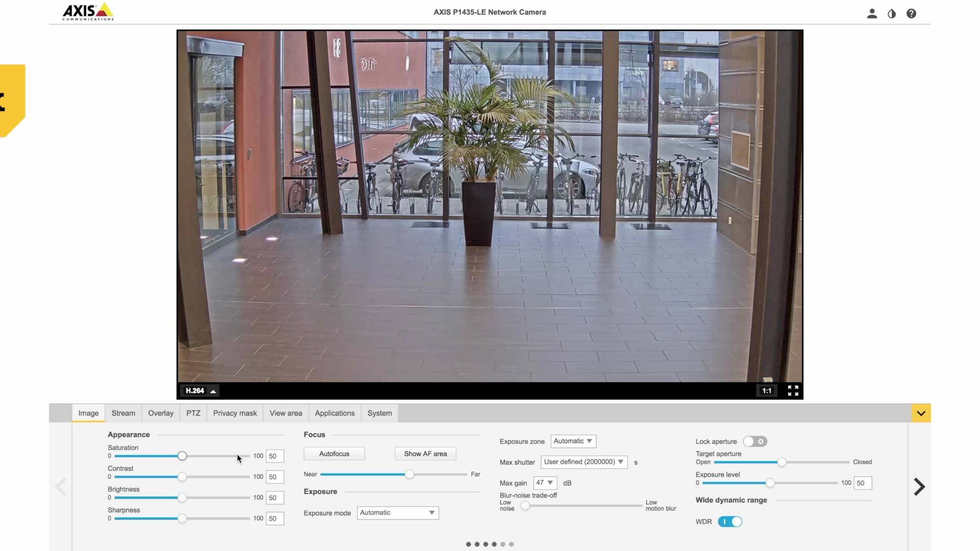Viewport: 980px width, 551px height.
Task: Open the help question mark icon
Action: (911, 14)
